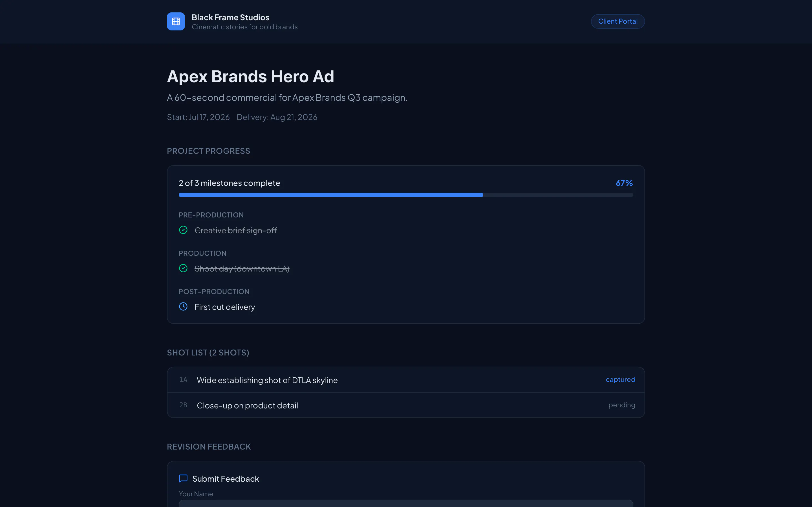Click the pending status label
The height and width of the screenshot is (507, 812).
tap(622, 405)
